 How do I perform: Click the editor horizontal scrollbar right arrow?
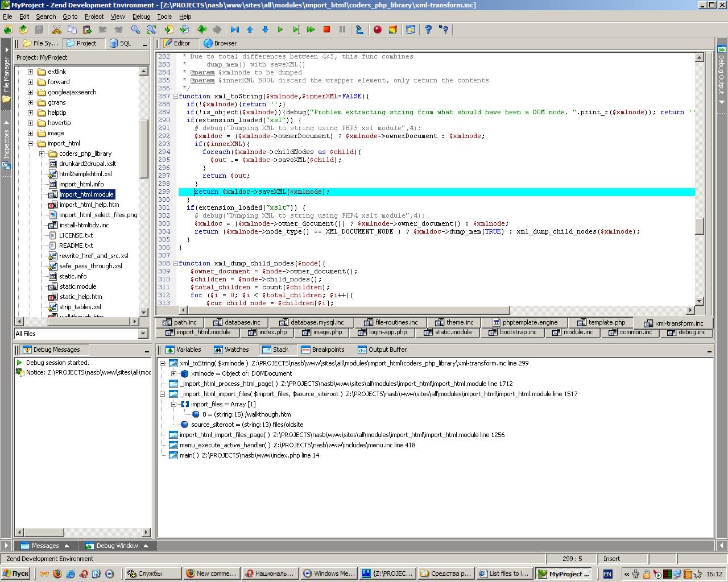click(x=690, y=310)
